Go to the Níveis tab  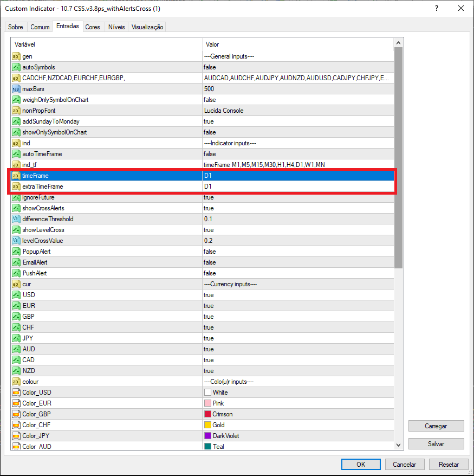point(116,27)
